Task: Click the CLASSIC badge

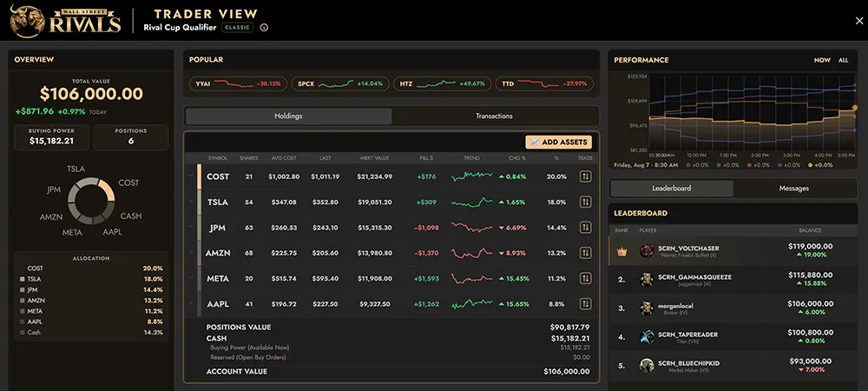Action: (x=238, y=27)
